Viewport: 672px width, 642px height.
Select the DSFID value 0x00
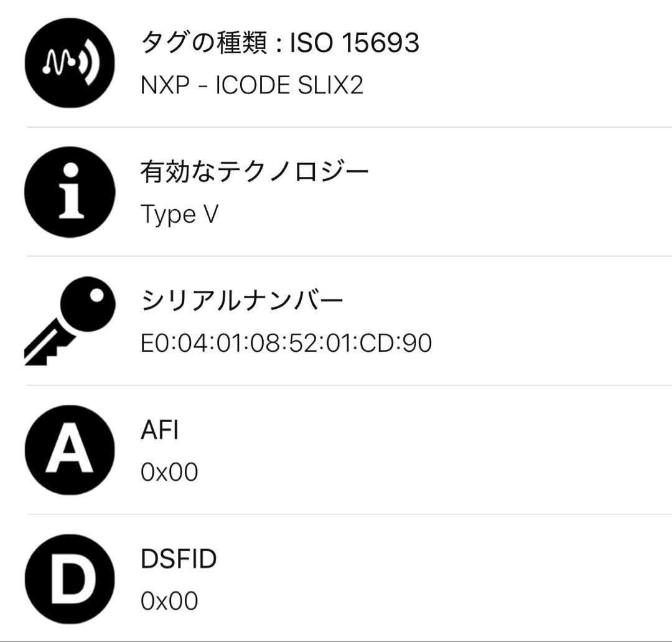click(169, 601)
